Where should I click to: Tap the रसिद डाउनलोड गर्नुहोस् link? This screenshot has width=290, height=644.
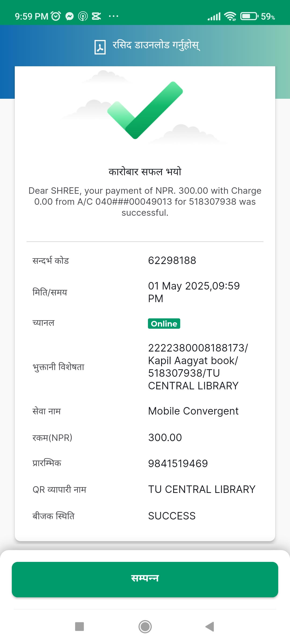click(156, 45)
